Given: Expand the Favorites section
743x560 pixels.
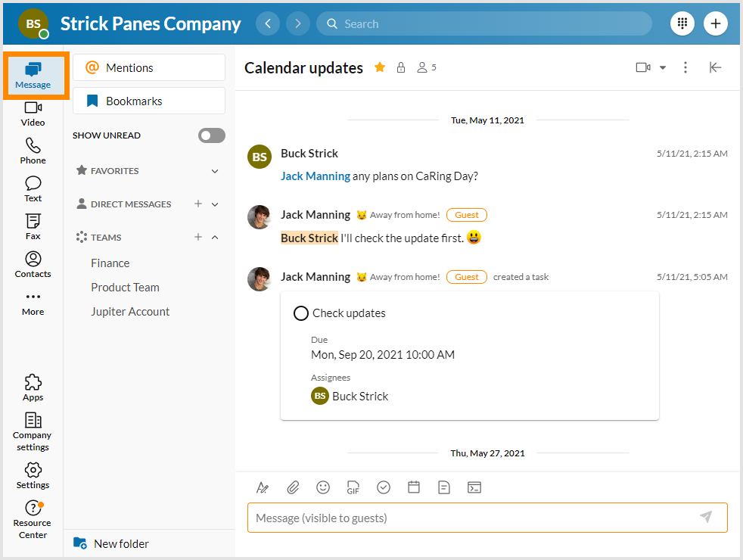Looking at the screenshot, I should pos(215,171).
